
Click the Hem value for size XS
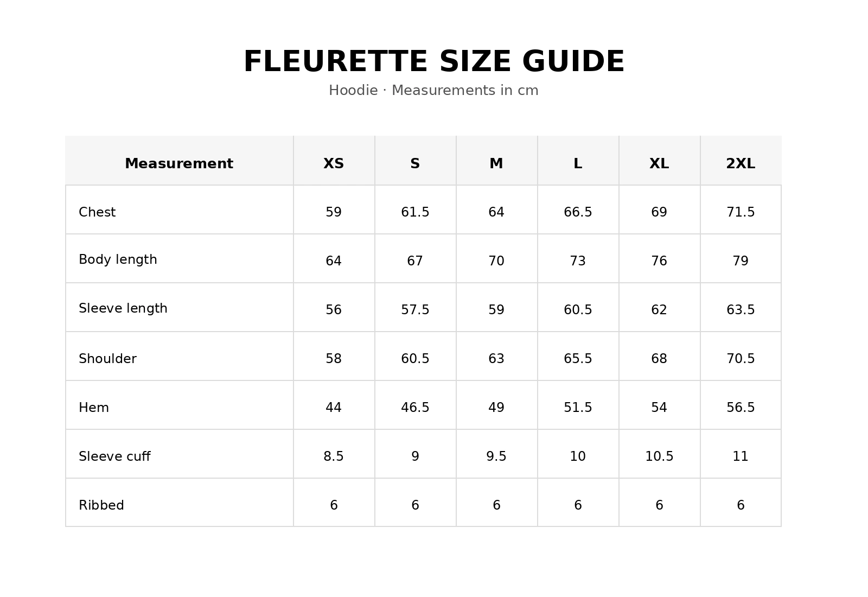(334, 408)
